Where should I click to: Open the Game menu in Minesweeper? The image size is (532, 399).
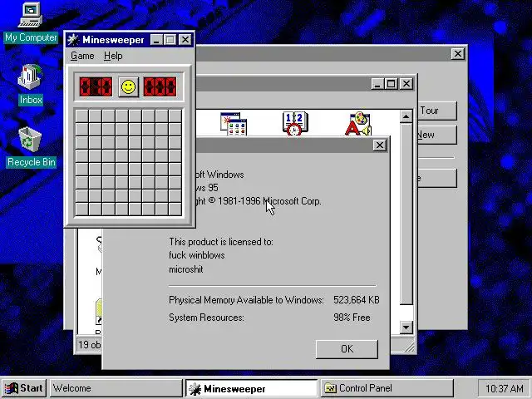click(82, 56)
